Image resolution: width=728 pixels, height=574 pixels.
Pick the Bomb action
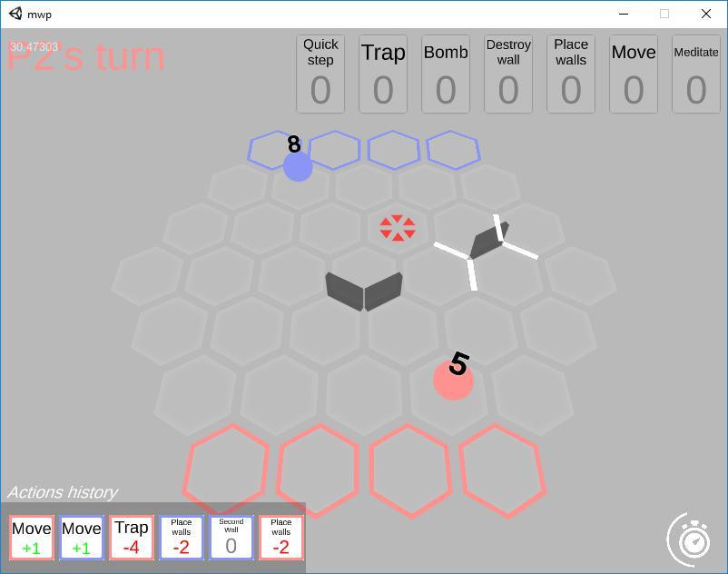pos(446,74)
